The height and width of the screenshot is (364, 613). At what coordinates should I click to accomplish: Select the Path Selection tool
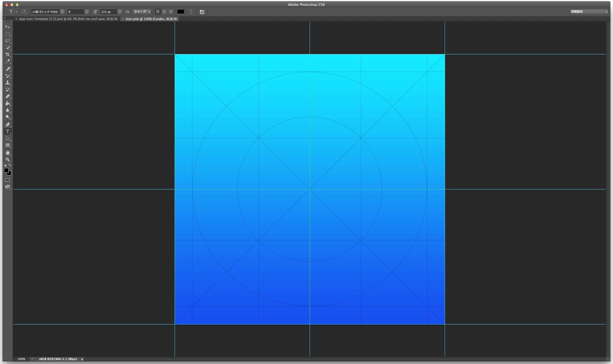tap(8, 138)
